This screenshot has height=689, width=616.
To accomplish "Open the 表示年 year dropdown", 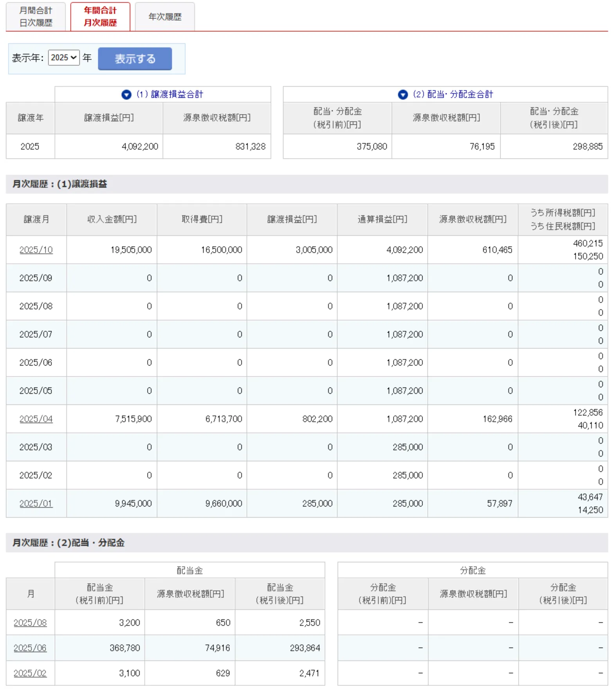I will [x=64, y=58].
